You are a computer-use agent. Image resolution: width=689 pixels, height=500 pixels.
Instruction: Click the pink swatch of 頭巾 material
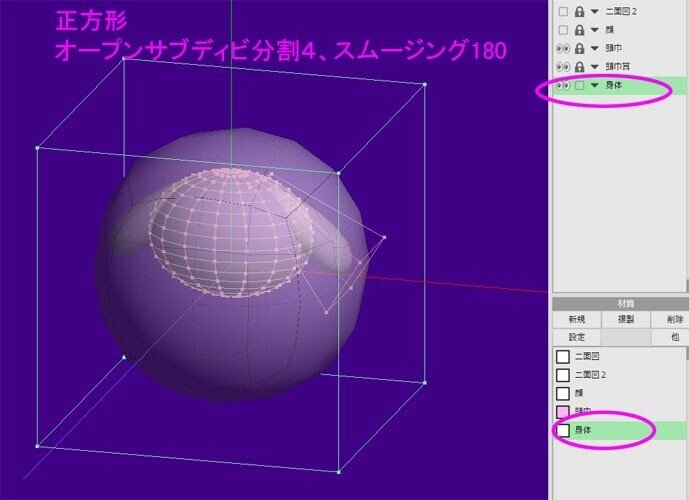pos(563,412)
